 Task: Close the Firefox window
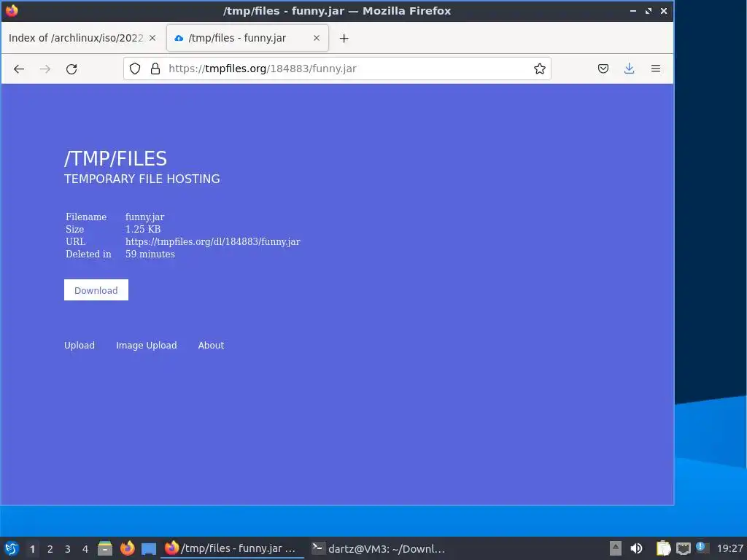coord(664,10)
